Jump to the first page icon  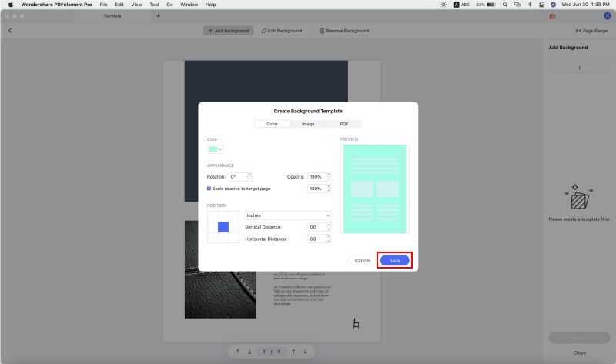pos(238,352)
